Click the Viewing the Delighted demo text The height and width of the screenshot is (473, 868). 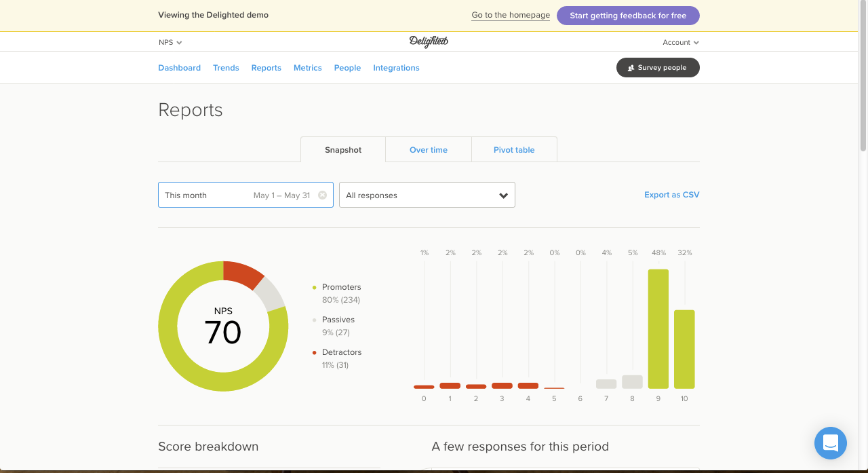click(x=213, y=15)
